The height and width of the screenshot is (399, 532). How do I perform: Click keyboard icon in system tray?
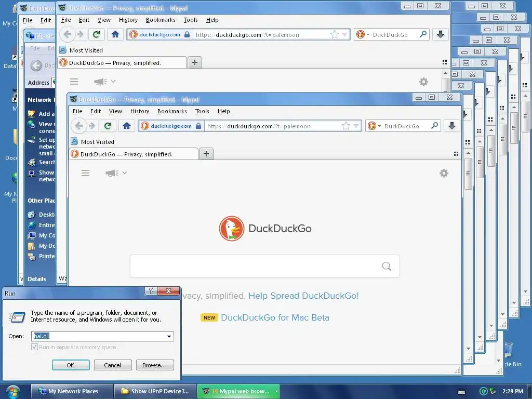[x=461, y=392]
